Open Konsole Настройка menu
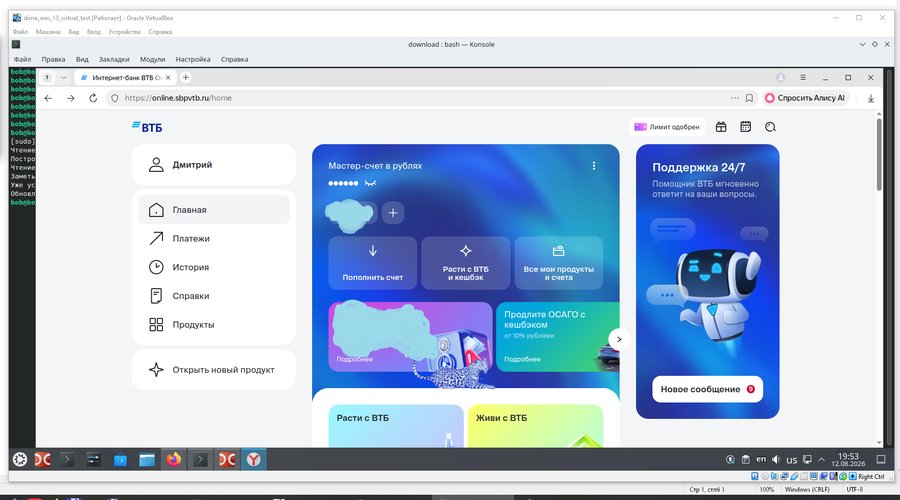The width and height of the screenshot is (900, 500). tap(193, 59)
